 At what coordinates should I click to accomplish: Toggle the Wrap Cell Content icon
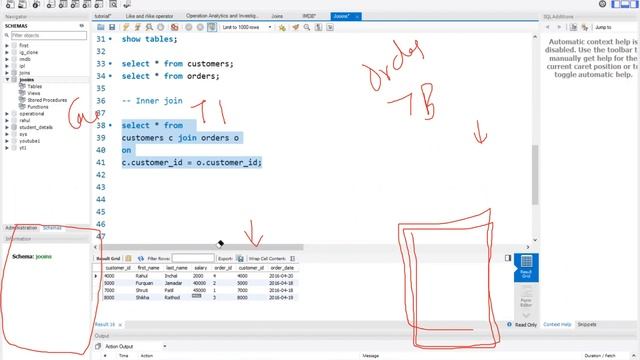point(292,258)
